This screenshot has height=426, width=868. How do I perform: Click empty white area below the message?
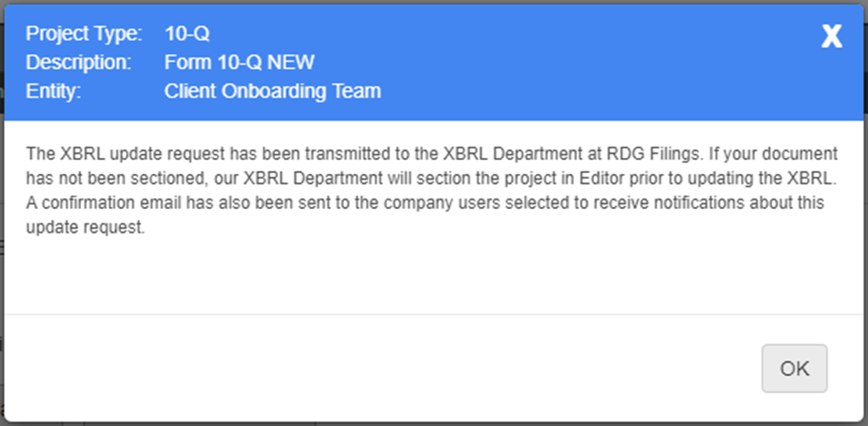coord(432,276)
